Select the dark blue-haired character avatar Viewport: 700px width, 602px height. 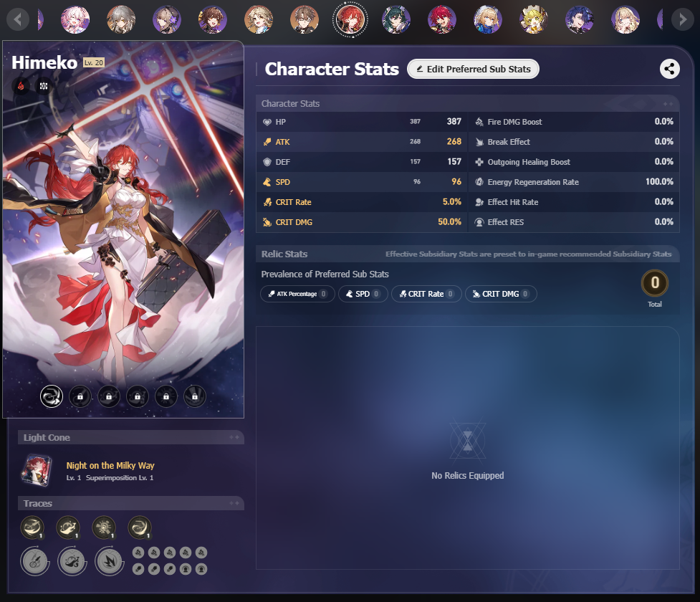point(580,19)
